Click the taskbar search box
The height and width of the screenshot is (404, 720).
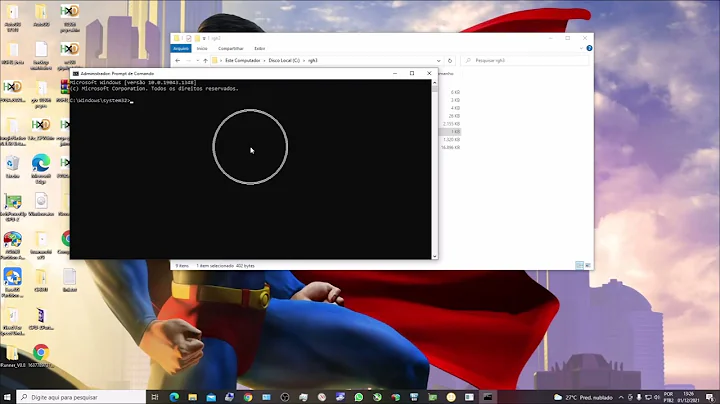tap(81, 397)
